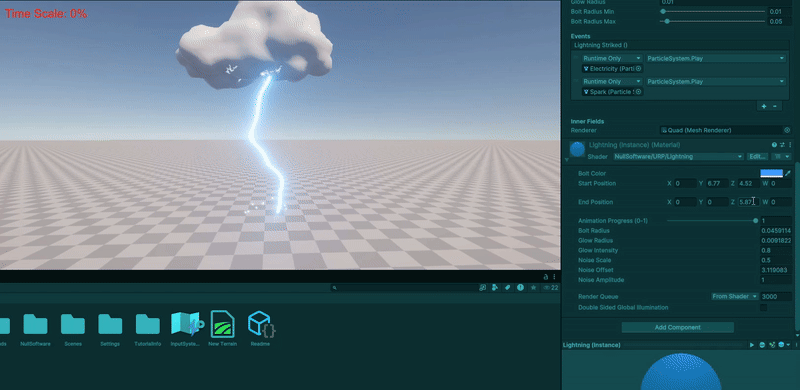Adjust the Animation Progress slider
Image resolution: width=800 pixels, height=390 pixels.
(x=713, y=221)
